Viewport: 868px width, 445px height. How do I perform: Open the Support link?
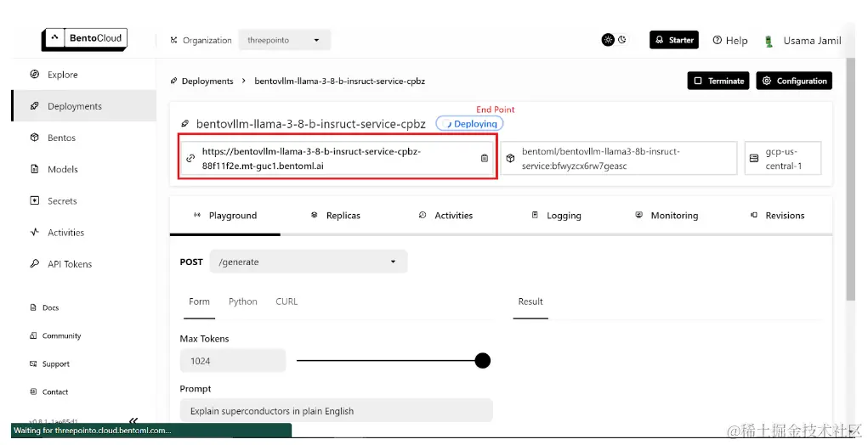click(x=50, y=363)
